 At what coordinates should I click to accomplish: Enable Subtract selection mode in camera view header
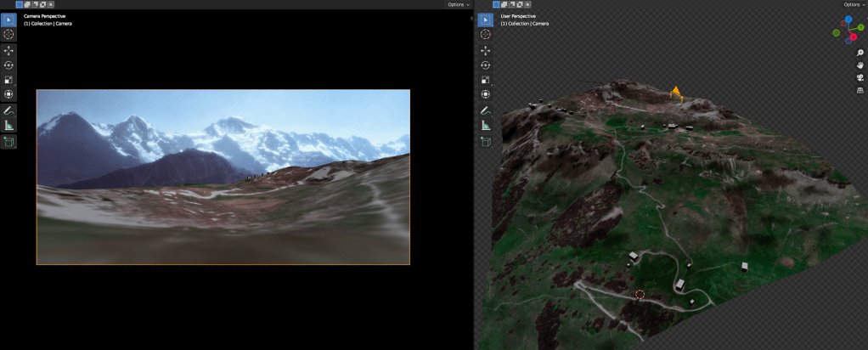point(35,4)
